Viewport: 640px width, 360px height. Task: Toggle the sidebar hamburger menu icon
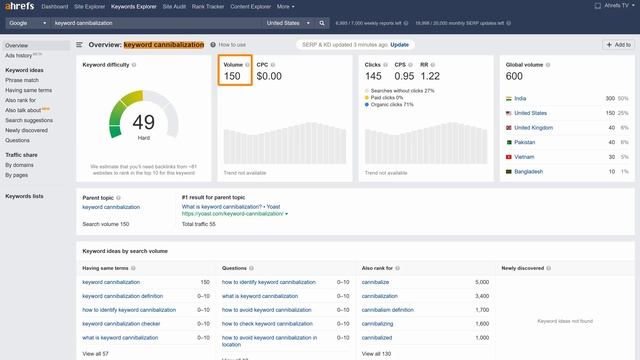coord(79,45)
